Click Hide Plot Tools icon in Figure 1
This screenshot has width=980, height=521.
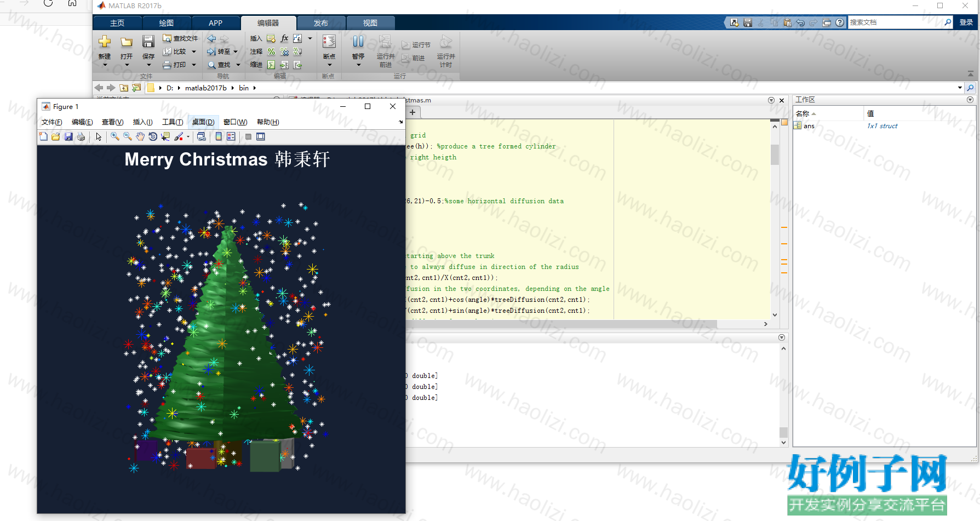(x=248, y=136)
